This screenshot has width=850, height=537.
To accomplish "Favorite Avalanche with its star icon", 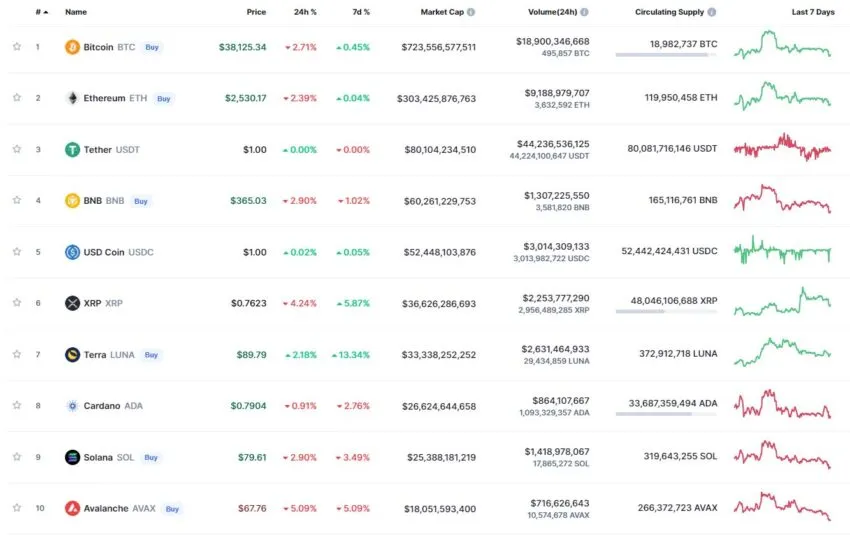I will (17, 508).
